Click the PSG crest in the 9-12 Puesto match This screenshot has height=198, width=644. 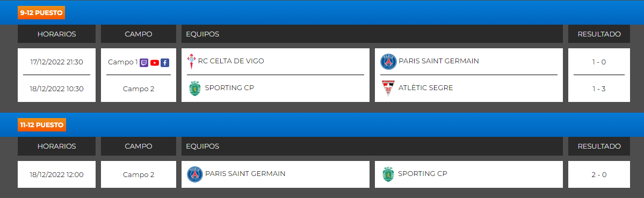click(x=388, y=62)
